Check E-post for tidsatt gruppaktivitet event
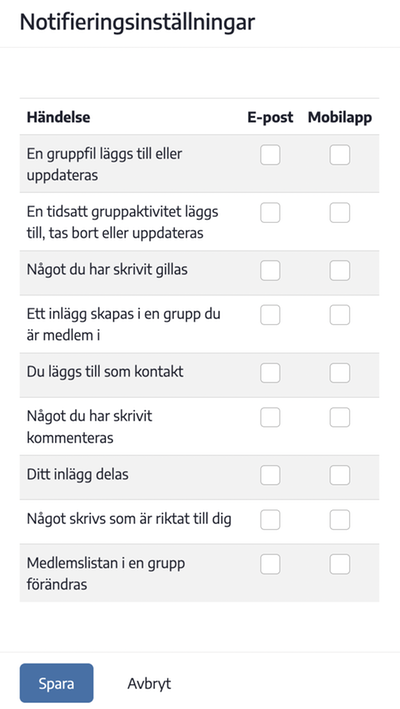The width and height of the screenshot is (400, 709). pos(270,213)
